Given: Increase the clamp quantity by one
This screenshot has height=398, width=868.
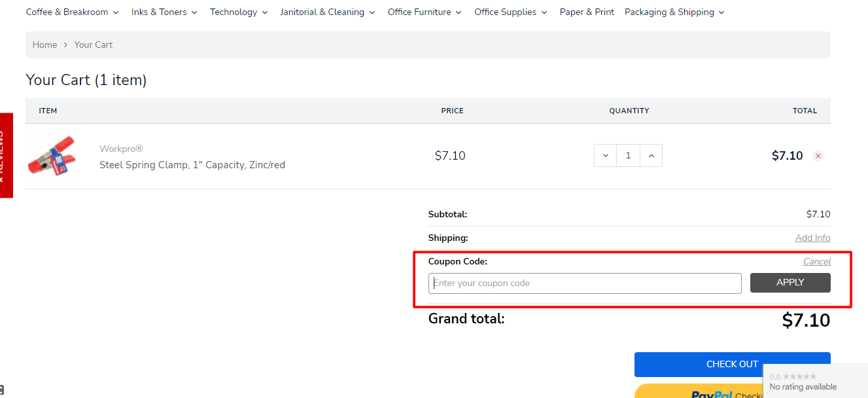Looking at the screenshot, I should point(651,156).
